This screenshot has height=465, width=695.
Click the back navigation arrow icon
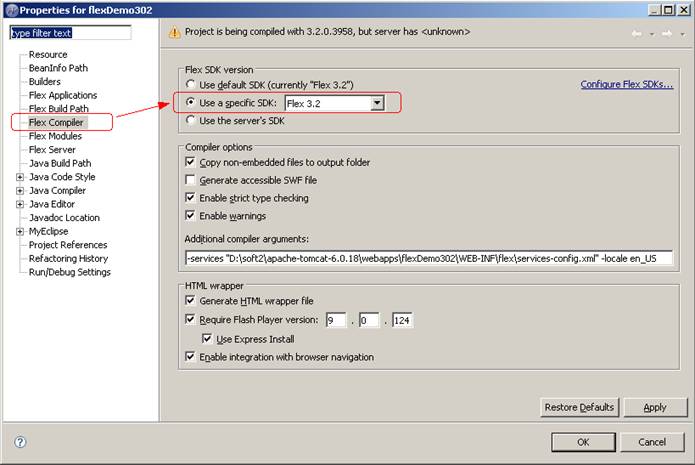pos(636,33)
